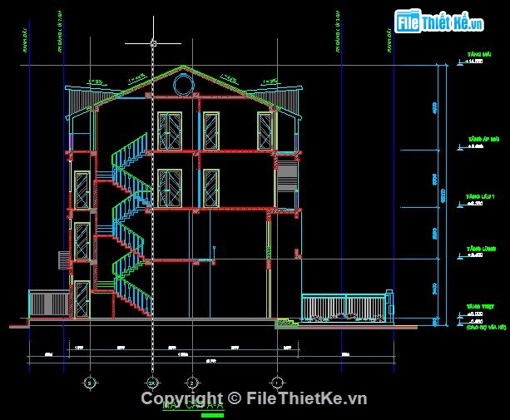
Task: Select the top-floor double window nearest axis 2A
Action: point(170,131)
